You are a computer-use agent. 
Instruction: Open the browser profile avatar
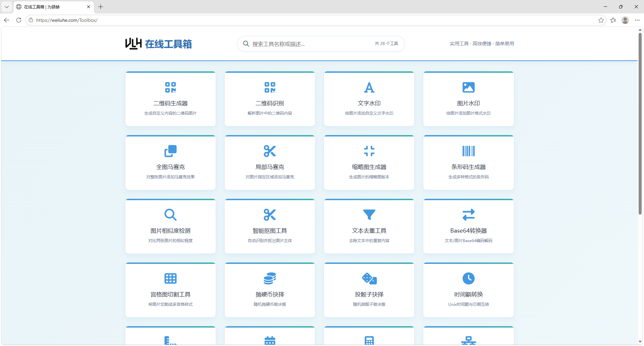(x=625, y=20)
